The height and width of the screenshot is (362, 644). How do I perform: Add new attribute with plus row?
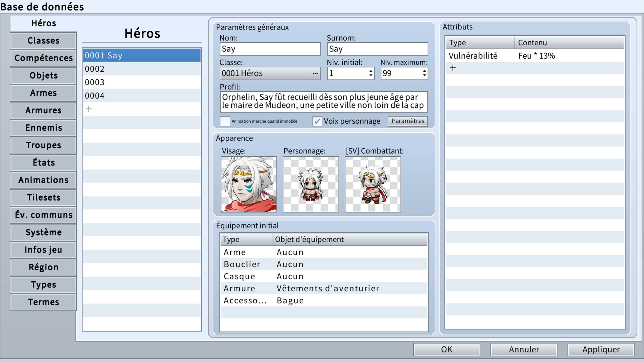453,68
